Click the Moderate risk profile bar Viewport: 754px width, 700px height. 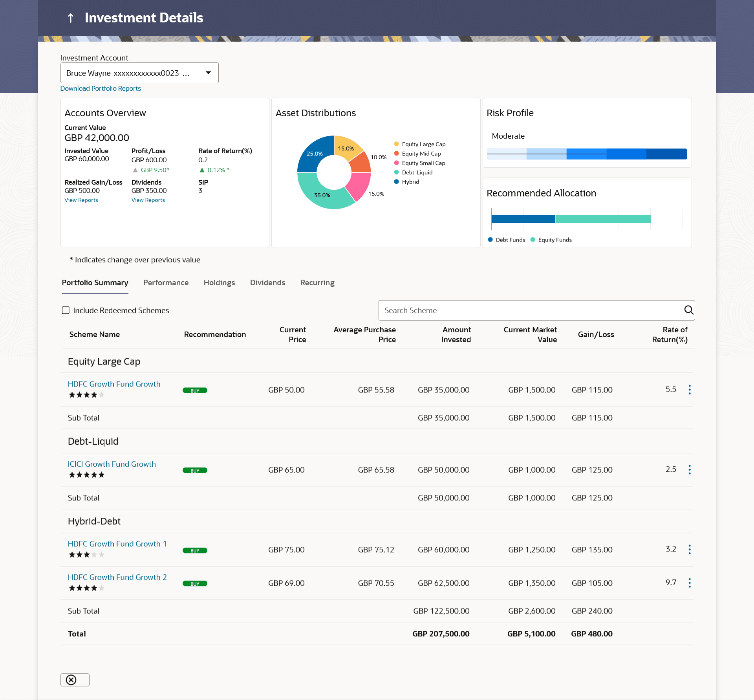(x=586, y=154)
